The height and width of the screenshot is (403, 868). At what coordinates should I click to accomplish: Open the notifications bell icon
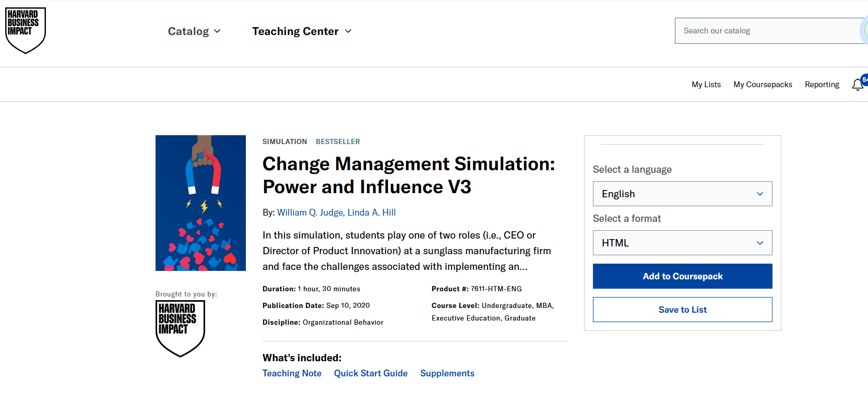click(858, 85)
